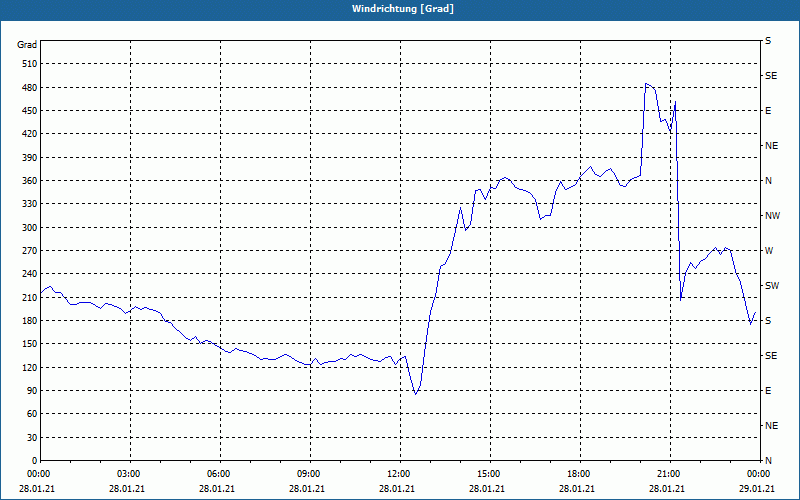Viewport: 800px width, 500px height.
Task: Pick the 15:00 time axis label
Action: pos(487,474)
